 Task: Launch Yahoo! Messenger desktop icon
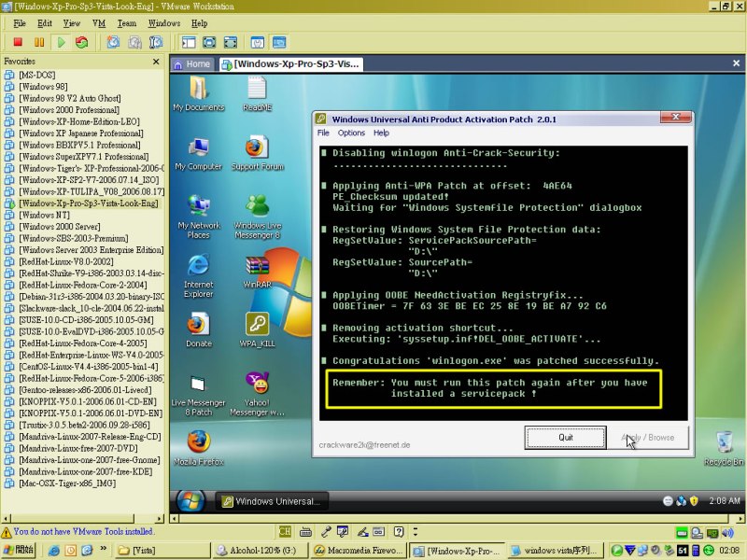pos(258,394)
